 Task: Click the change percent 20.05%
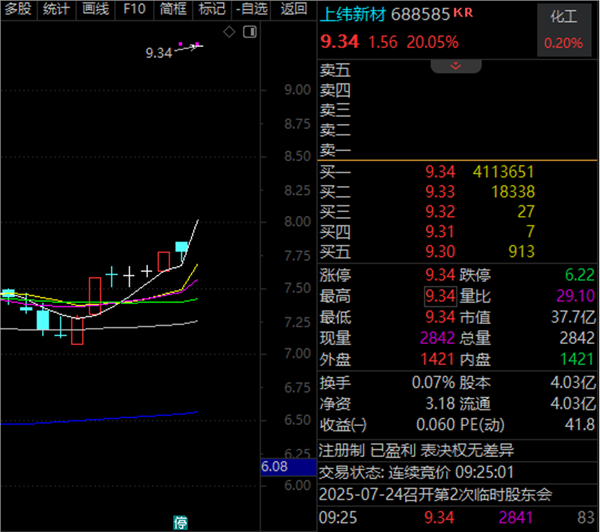tap(433, 42)
